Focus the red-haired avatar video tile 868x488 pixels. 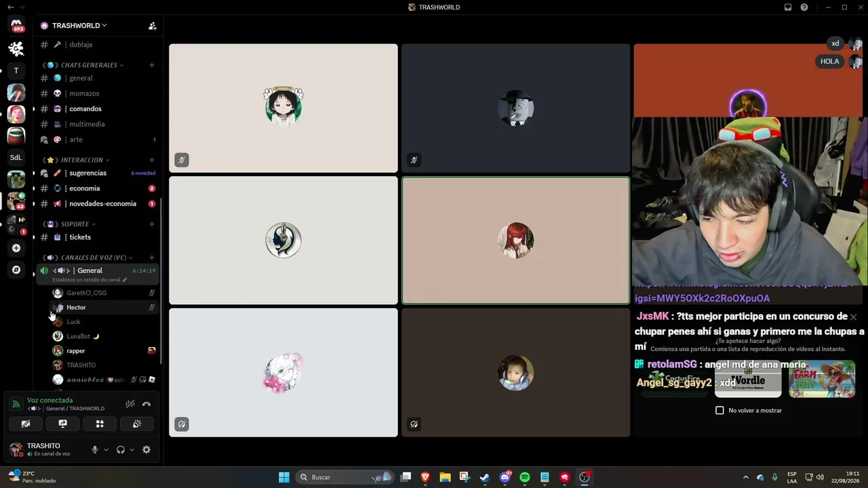point(515,241)
